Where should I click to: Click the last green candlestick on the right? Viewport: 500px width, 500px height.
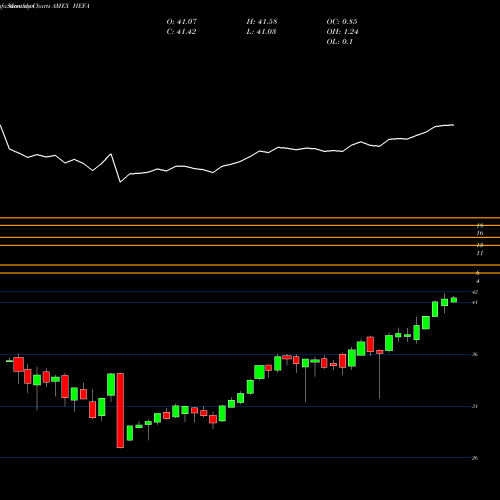pos(454,300)
